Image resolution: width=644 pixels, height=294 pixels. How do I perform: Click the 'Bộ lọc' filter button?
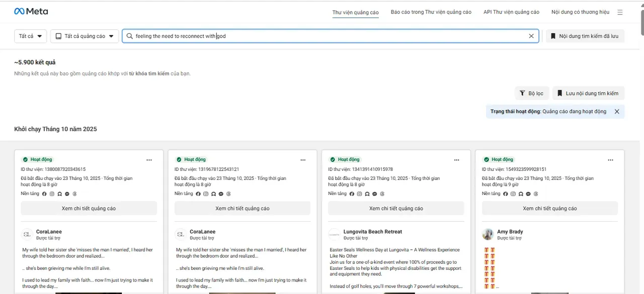click(x=531, y=93)
